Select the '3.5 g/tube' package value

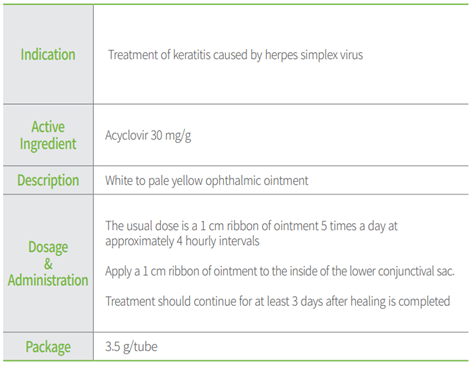click(131, 347)
